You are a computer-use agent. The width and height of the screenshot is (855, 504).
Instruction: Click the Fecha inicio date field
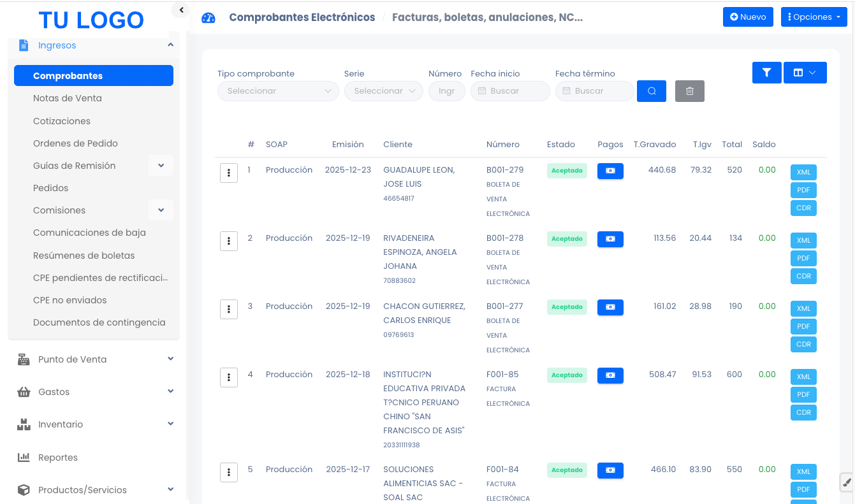(510, 91)
